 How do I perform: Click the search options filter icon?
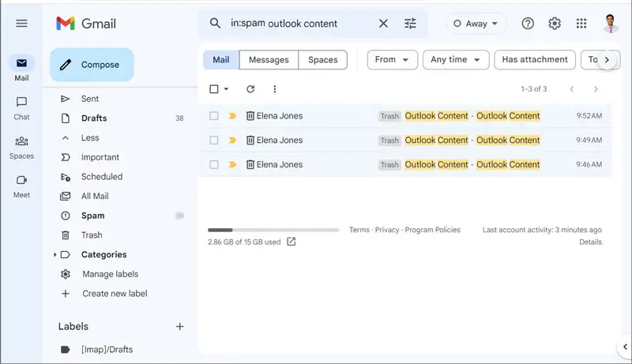pyautogui.click(x=410, y=24)
